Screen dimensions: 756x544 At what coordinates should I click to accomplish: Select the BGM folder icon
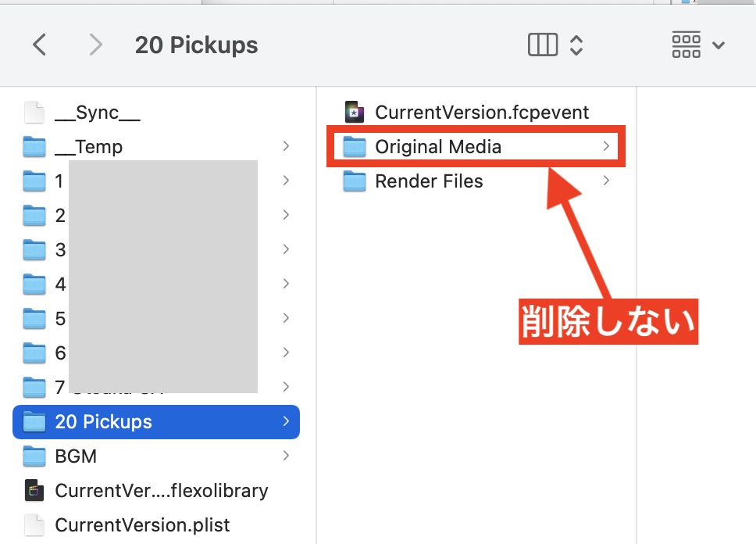point(34,456)
